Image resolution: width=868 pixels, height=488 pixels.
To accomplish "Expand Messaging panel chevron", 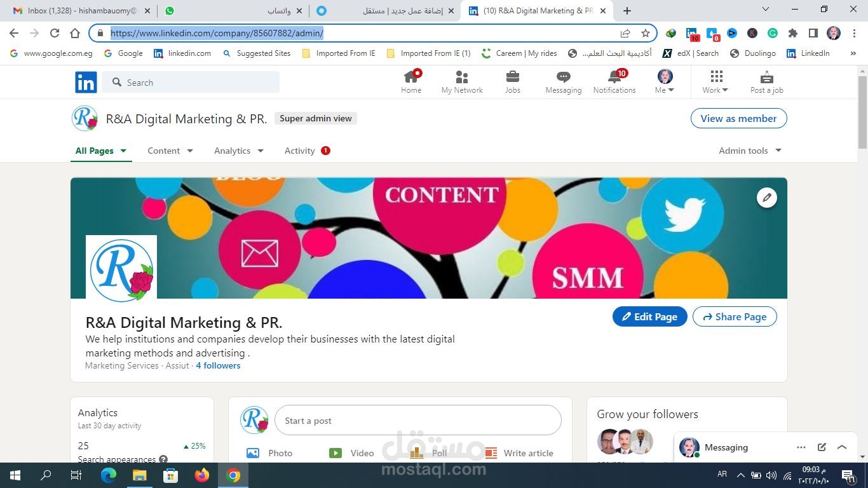I will coord(842,447).
